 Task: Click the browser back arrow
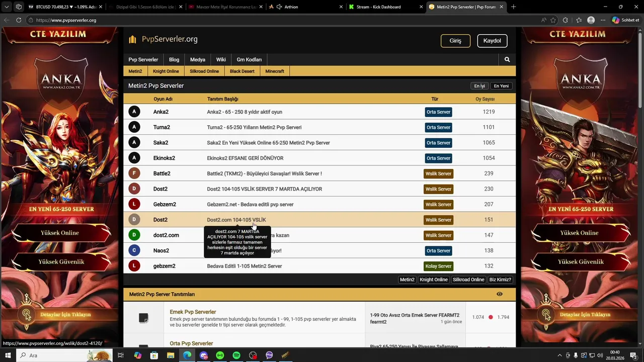coord(6,20)
